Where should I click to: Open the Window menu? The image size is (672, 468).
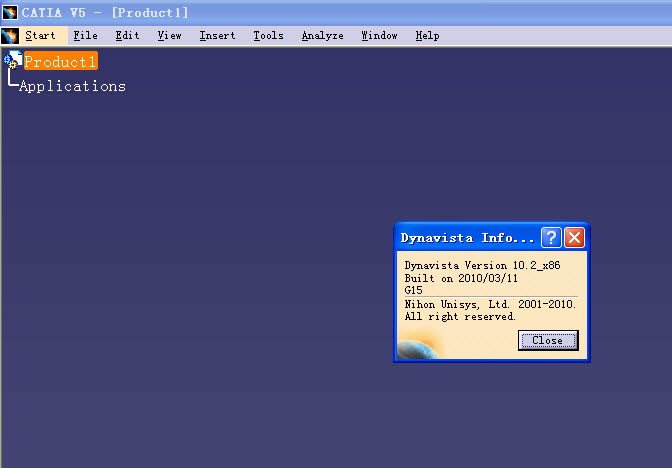(379, 36)
